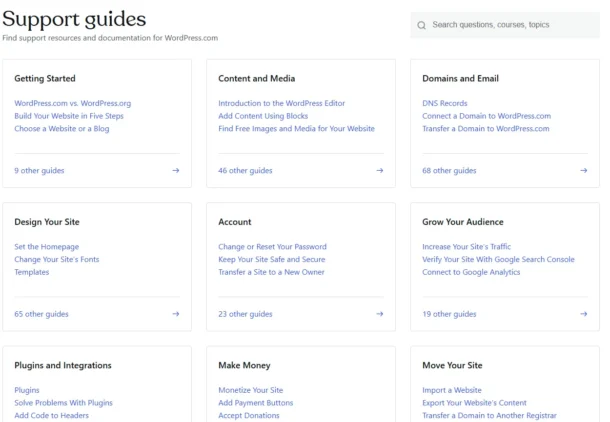Click the Make Money heading
Image resolution: width=610 pixels, height=422 pixels.
point(244,366)
